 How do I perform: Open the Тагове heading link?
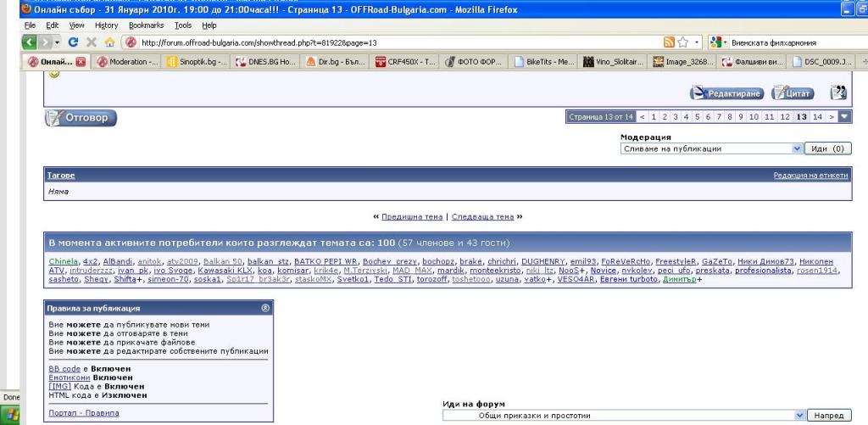coord(61,175)
